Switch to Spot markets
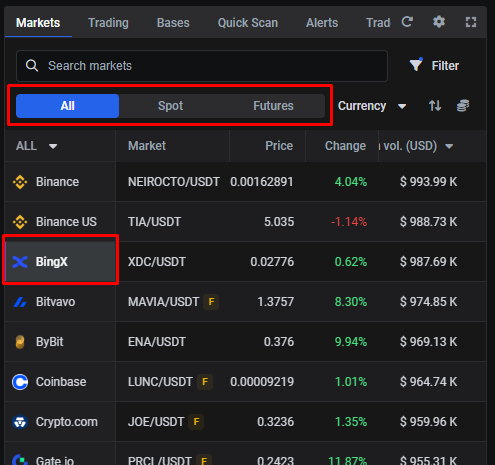This screenshot has width=495, height=465. coord(170,106)
